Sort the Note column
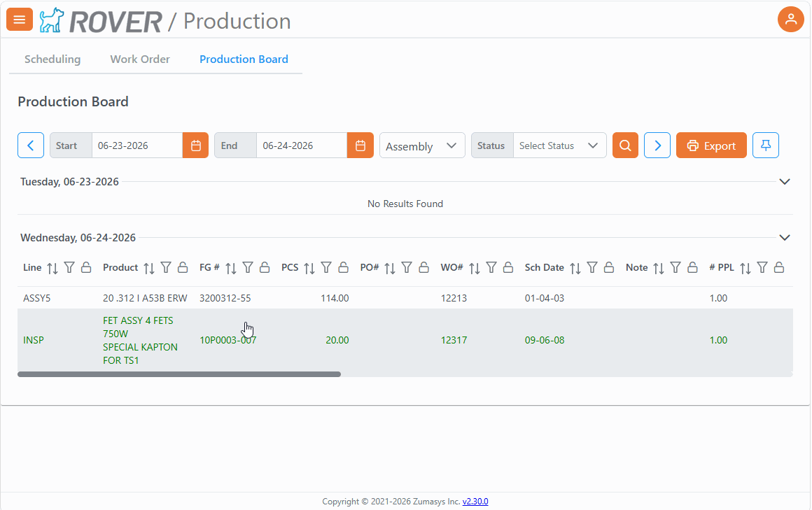 pyautogui.click(x=659, y=268)
